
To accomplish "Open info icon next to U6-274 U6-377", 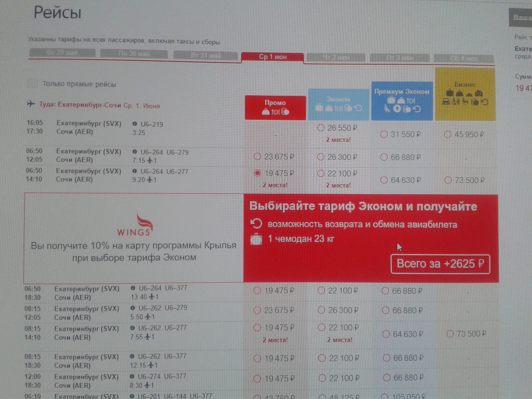I will (132, 376).
